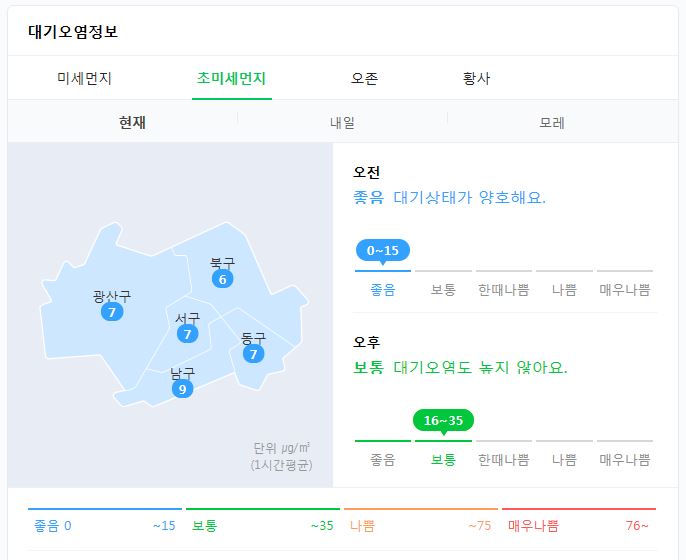
Task: Select the 서구 badge on map
Action: [x=188, y=334]
